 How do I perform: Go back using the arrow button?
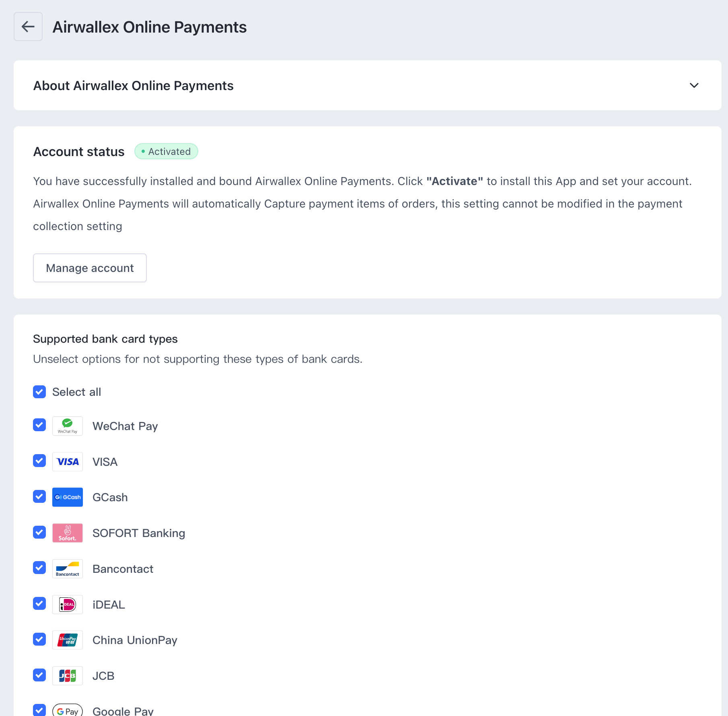28,26
